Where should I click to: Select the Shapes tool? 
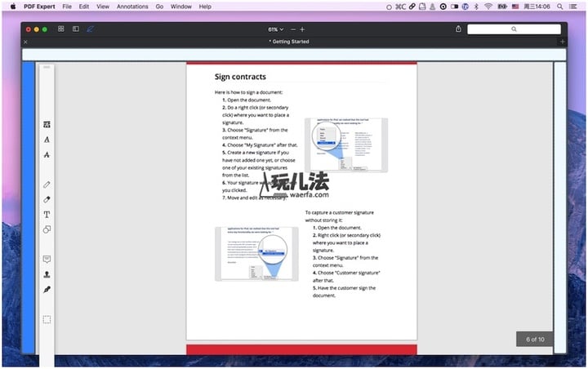pos(47,229)
